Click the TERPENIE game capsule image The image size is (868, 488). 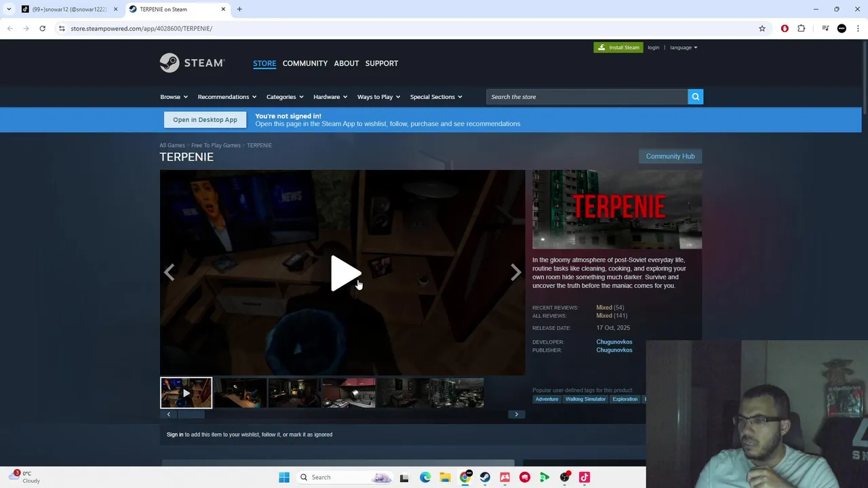(x=617, y=209)
